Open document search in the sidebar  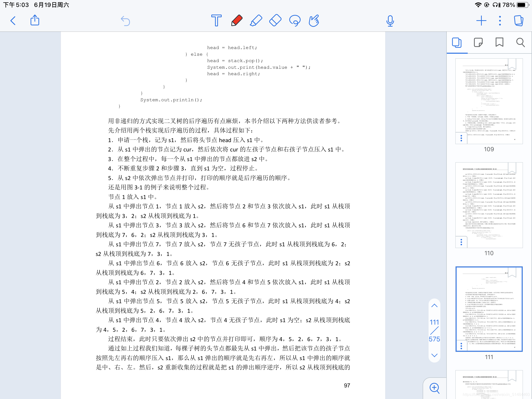point(520,43)
